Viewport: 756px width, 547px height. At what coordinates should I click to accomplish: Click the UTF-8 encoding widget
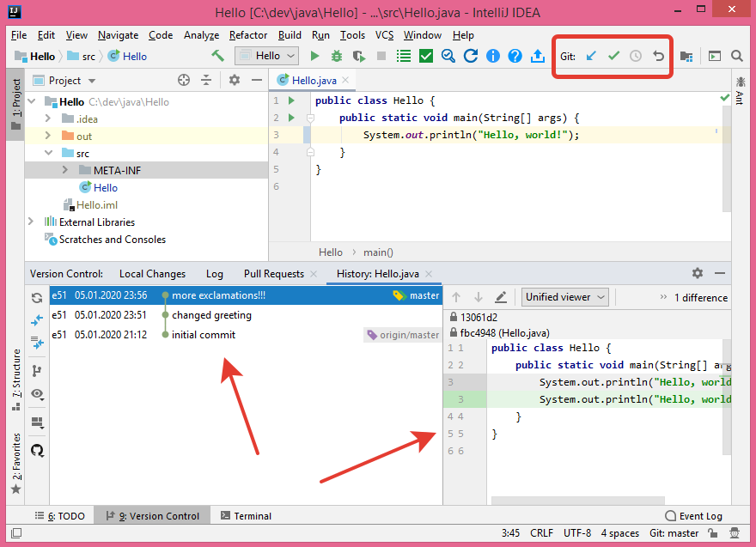coord(577,533)
